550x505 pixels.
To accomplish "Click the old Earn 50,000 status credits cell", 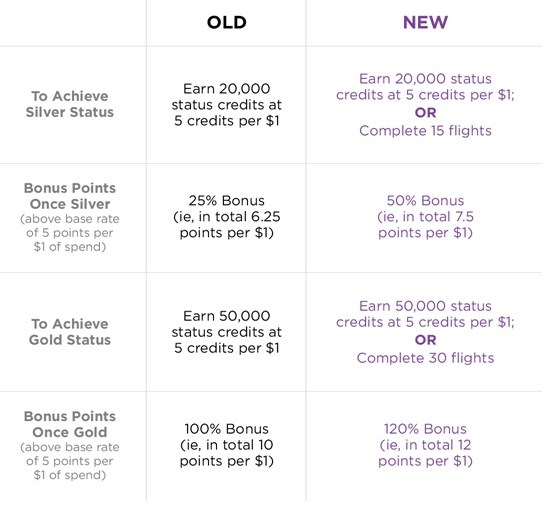I will (x=227, y=332).
